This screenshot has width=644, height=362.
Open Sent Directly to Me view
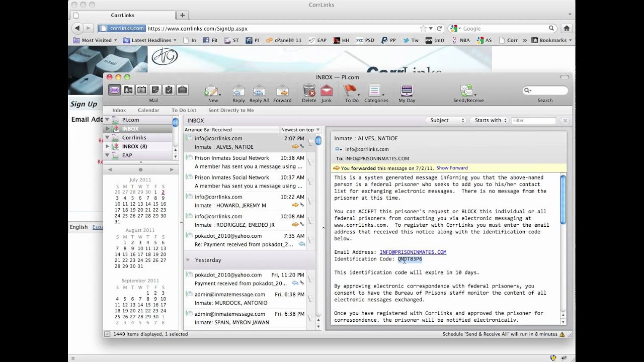231,110
